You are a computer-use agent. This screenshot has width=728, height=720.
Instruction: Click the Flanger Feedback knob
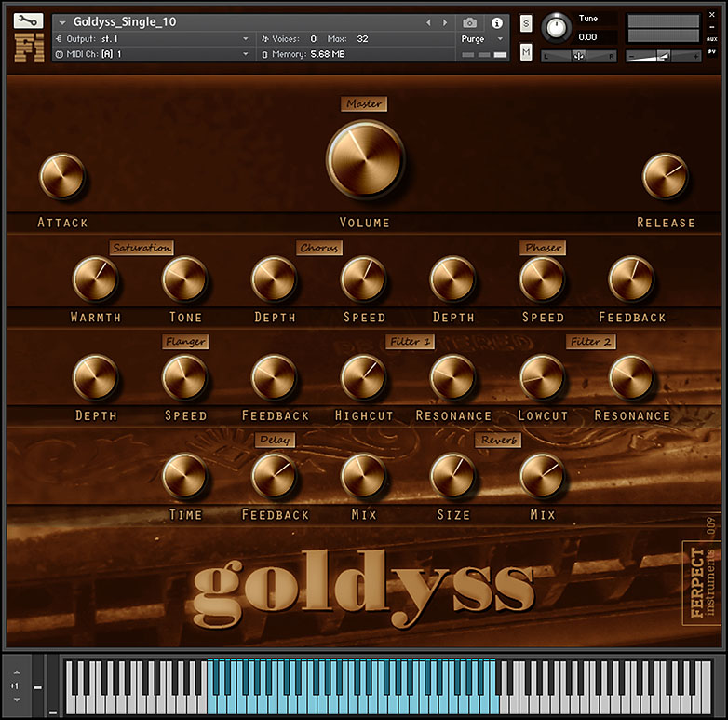coord(274,377)
